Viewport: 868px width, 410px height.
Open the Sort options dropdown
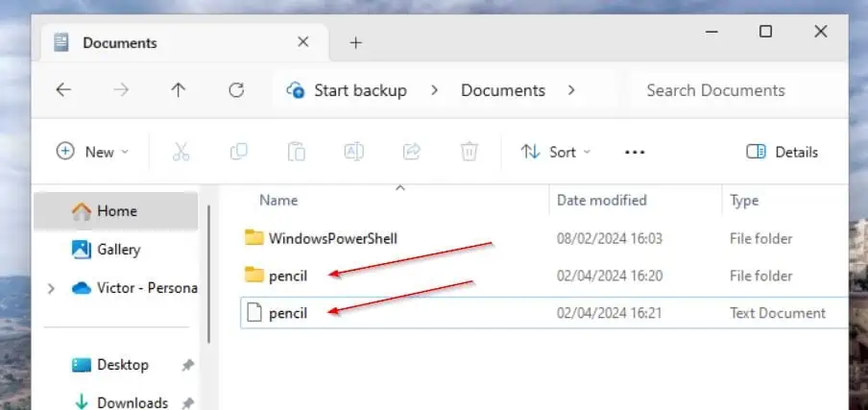click(556, 152)
